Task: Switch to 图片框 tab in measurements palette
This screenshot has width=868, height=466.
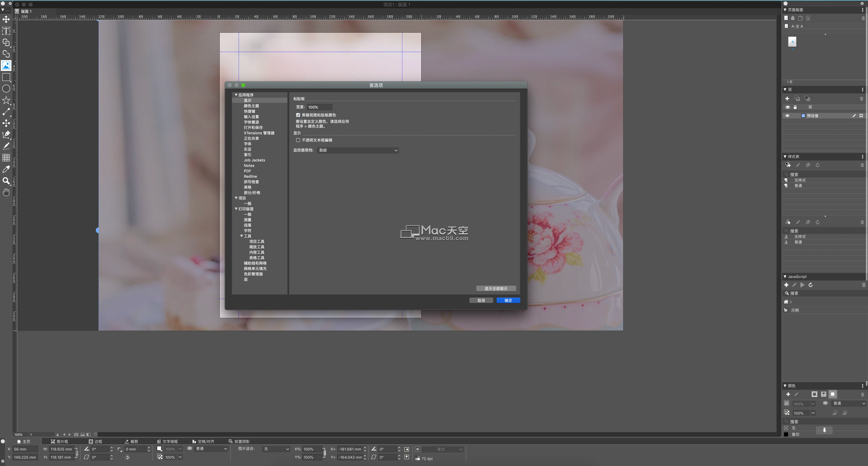Action: (60, 442)
